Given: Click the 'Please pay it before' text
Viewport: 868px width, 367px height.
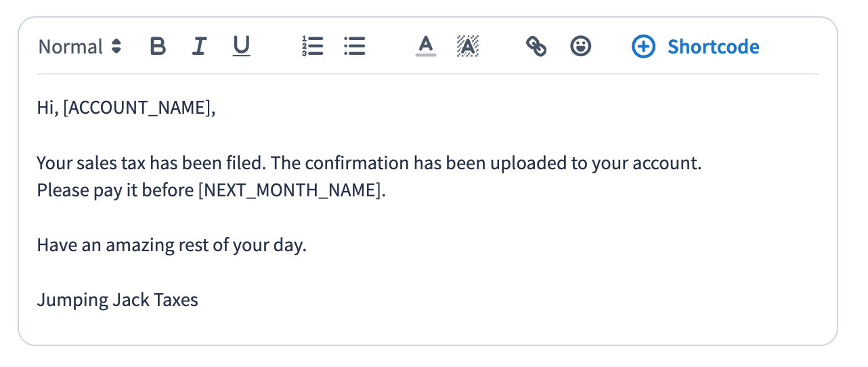Looking at the screenshot, I should tap(115, 191).
